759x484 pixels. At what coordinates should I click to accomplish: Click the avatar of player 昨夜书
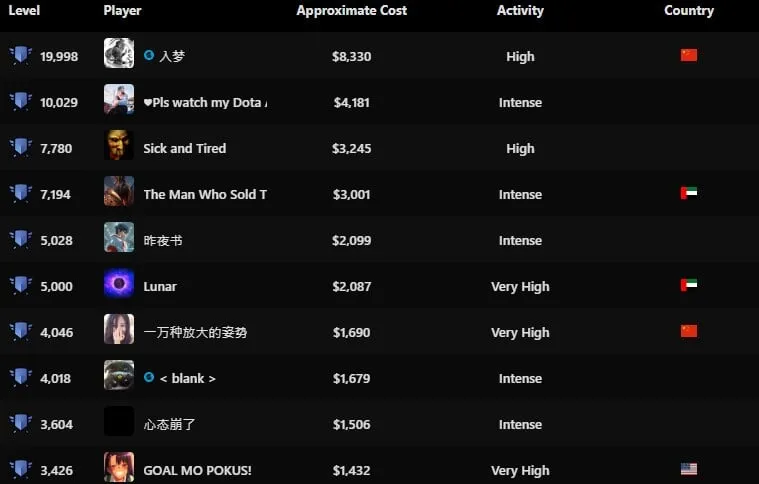pyautogui.click(x=119, y=237)
